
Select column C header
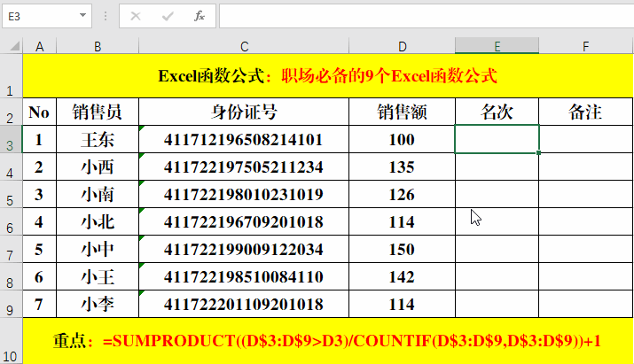(x=244, y=46)
